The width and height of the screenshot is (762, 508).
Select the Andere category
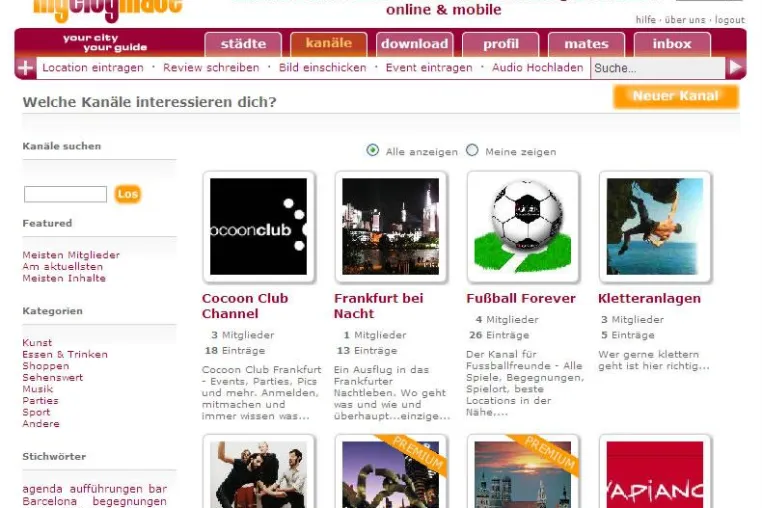pos(41,424)
